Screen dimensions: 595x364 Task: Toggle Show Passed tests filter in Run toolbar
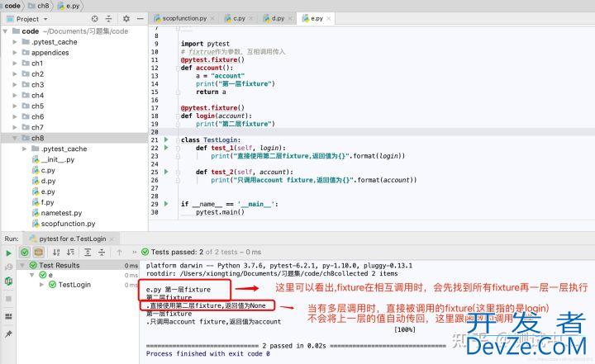tap(25, 252)
